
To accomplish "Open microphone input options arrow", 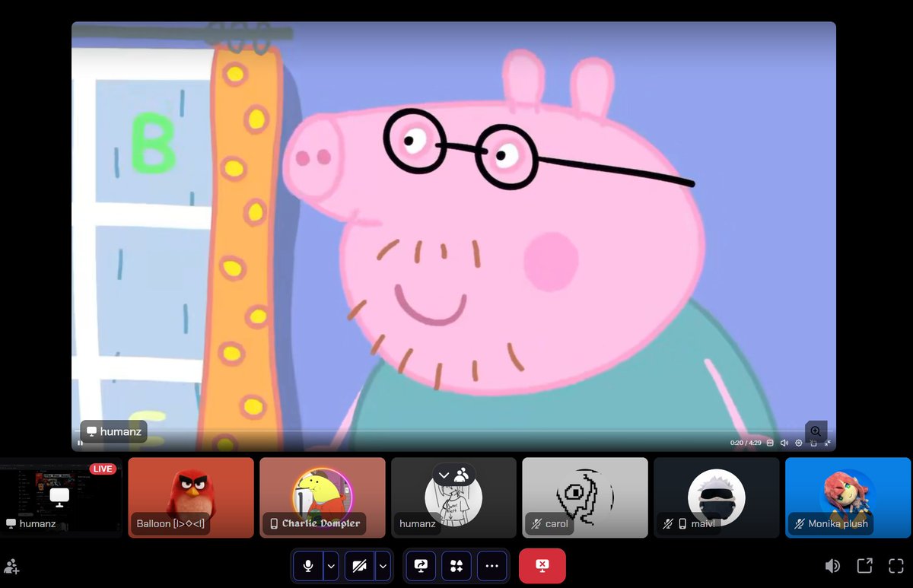I will (331, 566).
